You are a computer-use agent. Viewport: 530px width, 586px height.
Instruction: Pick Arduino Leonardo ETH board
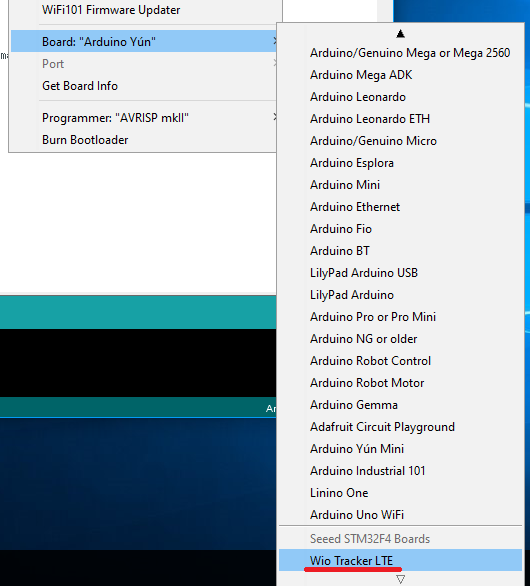400,119
